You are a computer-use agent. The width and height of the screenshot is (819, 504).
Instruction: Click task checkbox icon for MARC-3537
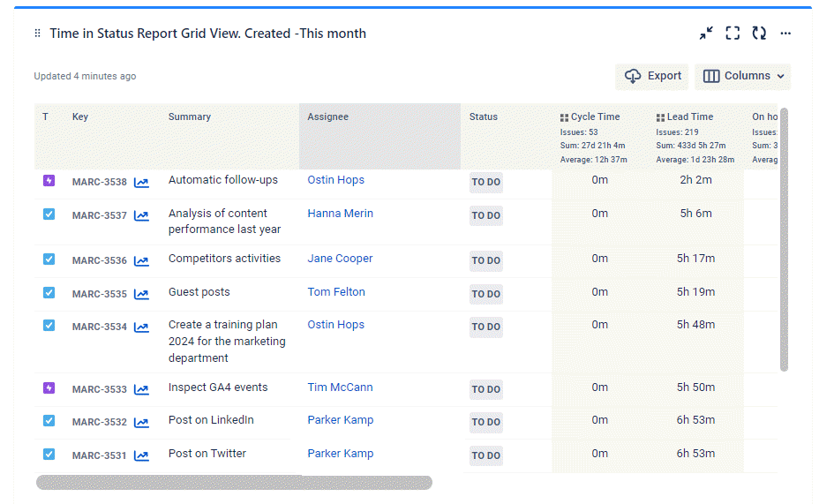49,214
